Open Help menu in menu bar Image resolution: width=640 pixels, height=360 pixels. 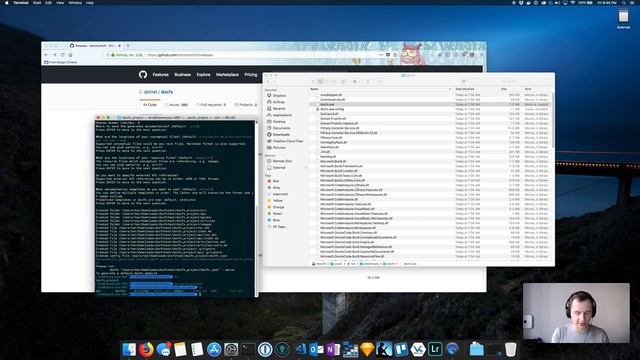90,2
